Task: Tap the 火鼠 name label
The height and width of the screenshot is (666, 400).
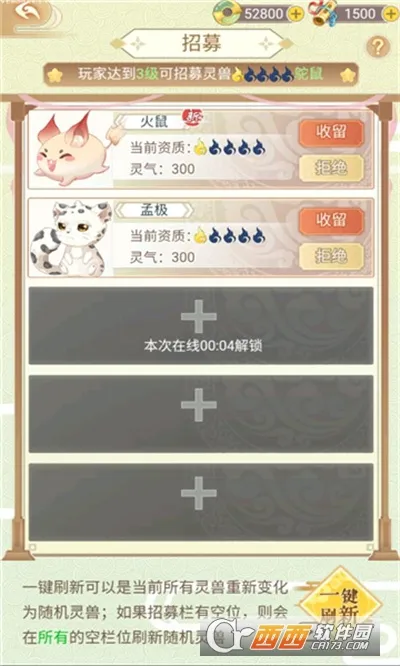Action: 154,122
